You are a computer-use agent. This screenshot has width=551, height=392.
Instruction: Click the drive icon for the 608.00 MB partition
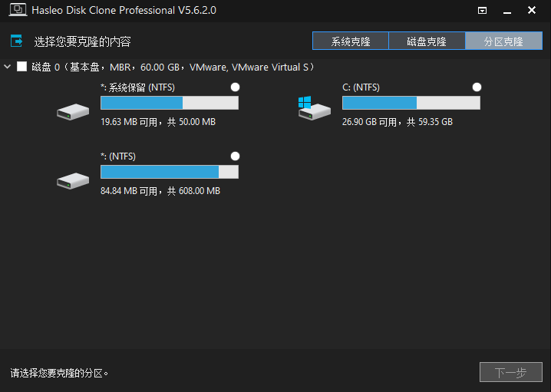coord(73,180)
